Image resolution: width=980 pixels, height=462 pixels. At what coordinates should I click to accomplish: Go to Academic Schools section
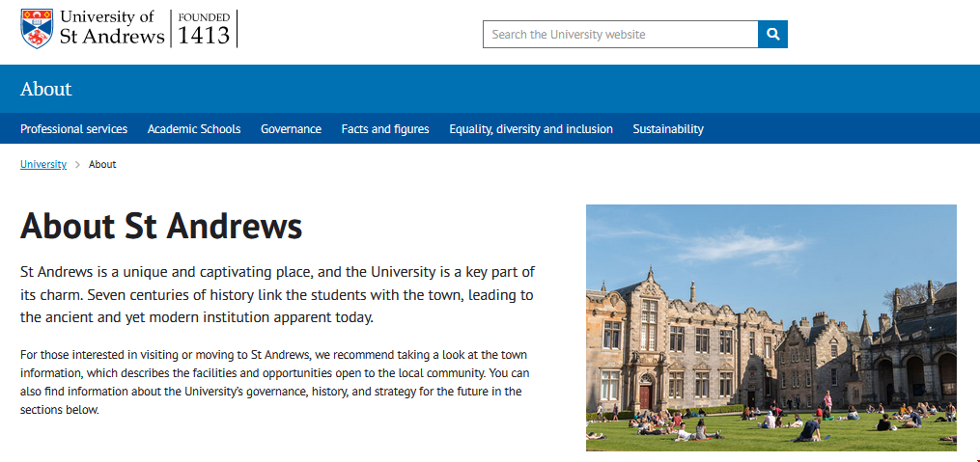tap(194, 129)
